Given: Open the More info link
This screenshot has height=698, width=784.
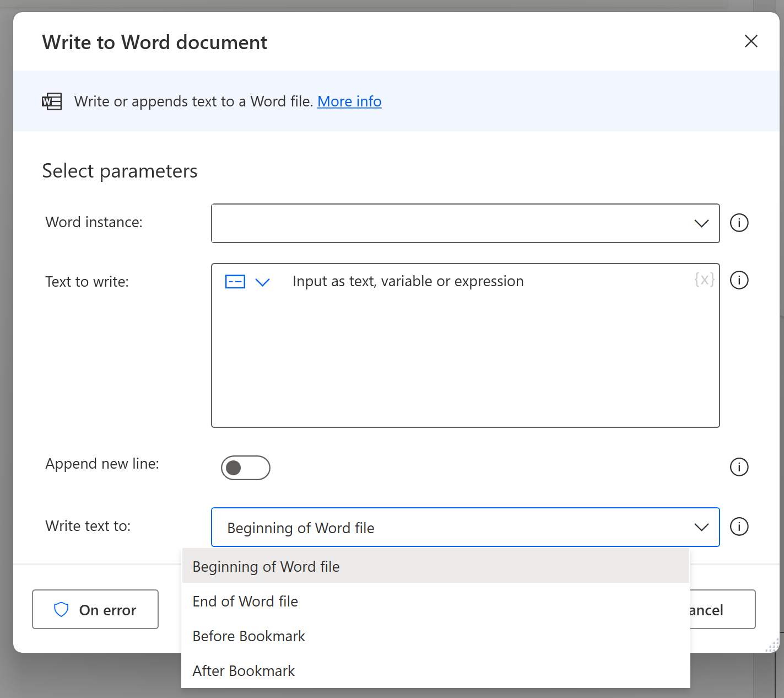Looking at the screenshot, I should click(x=349, y=101).
